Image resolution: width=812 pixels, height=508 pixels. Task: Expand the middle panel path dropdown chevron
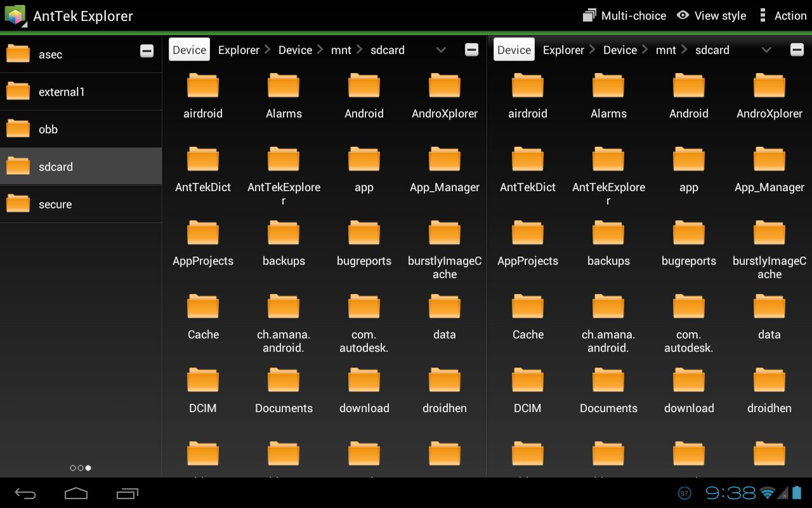click(x=441, y=50)
